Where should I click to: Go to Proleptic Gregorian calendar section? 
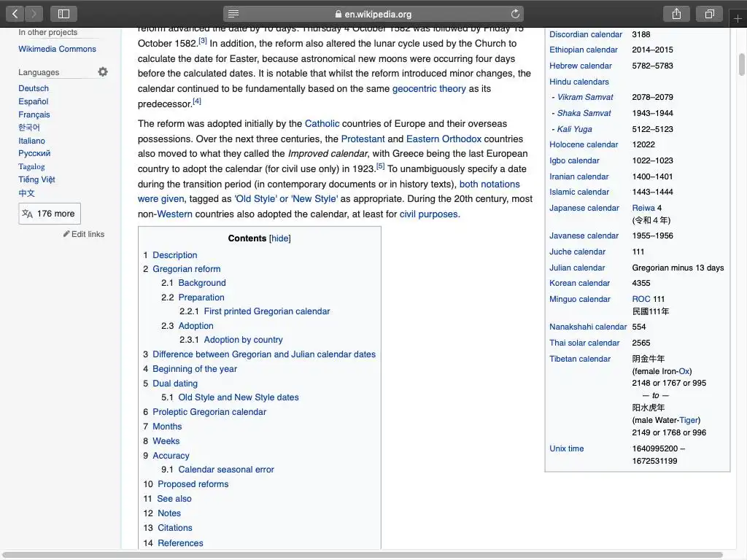(x=209, y=412)
